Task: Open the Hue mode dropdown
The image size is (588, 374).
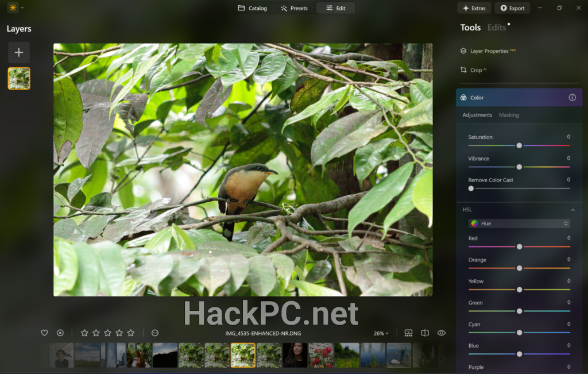Action: coord(519,223)
